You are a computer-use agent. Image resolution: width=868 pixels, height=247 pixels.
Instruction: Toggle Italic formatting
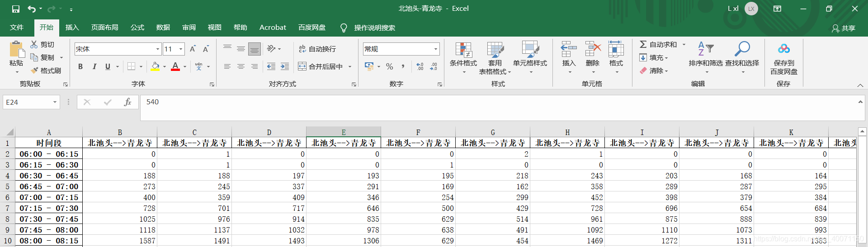(x=94, y=66)
